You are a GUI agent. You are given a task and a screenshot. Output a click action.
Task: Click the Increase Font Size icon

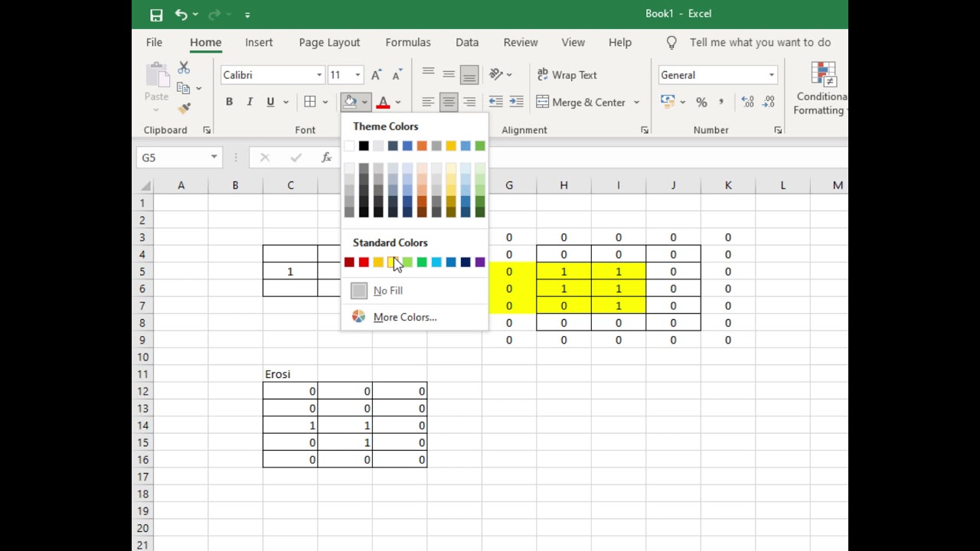pyautogui.click(x=376, y=75)
